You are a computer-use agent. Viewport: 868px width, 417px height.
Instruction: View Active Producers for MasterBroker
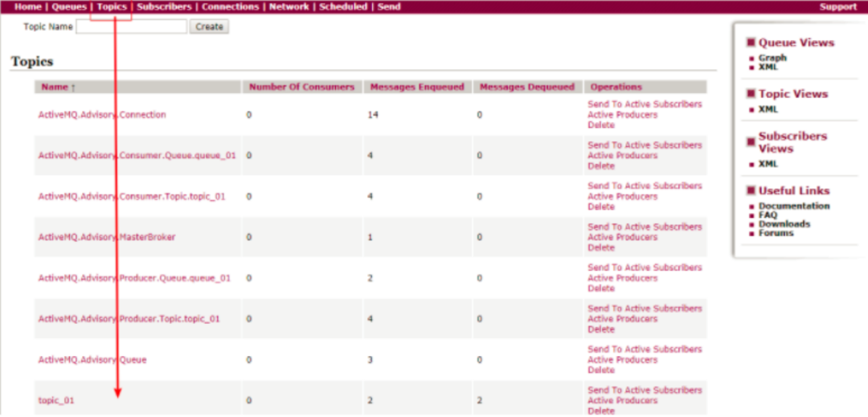tap(623, 237)
